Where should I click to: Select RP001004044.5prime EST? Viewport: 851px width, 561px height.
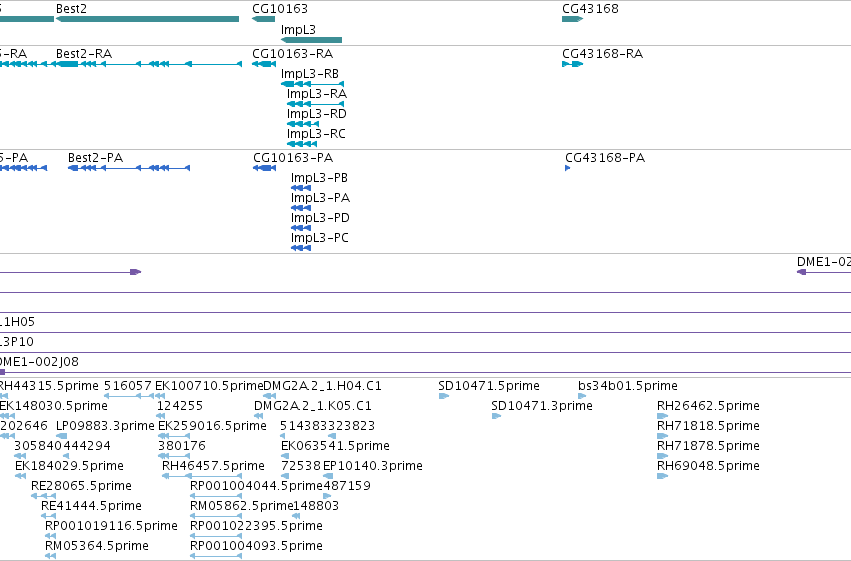tap(216, 496)
